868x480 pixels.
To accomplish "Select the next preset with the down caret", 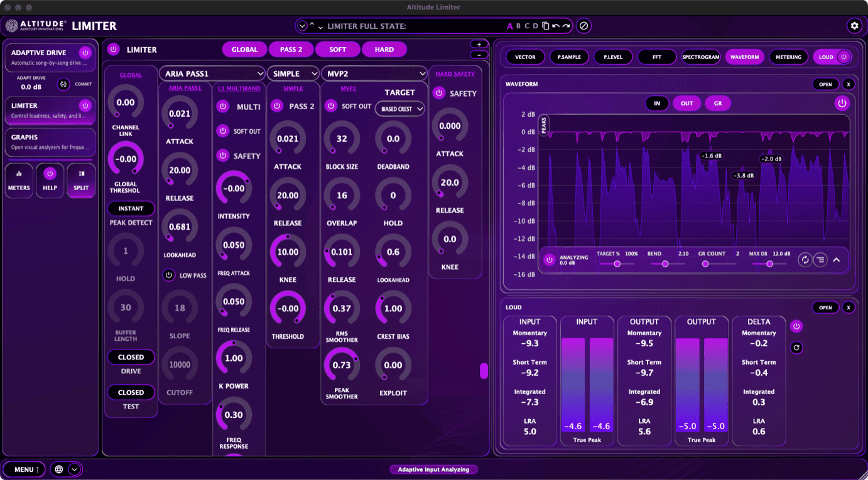I will (x=320, y=27).
